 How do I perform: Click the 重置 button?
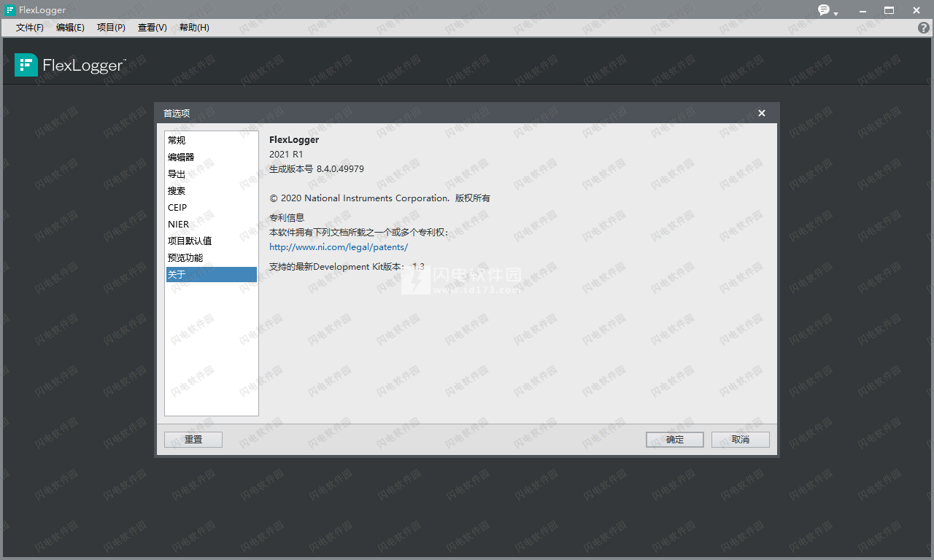tap(193, 440)
